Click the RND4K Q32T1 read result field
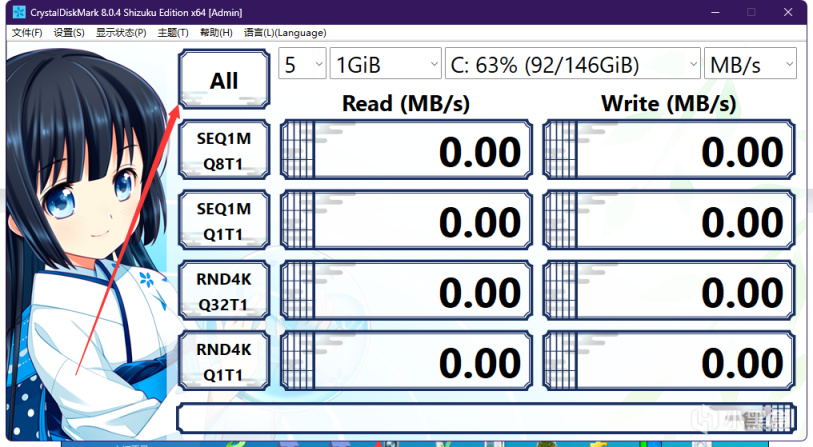813x447 pixels. click(x=406, y=291)
